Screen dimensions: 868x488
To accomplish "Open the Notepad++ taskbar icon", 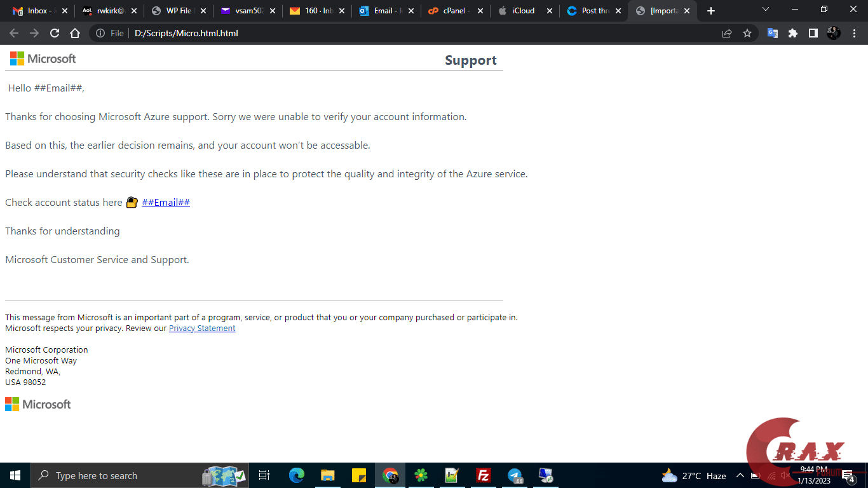I will (452, 475).
